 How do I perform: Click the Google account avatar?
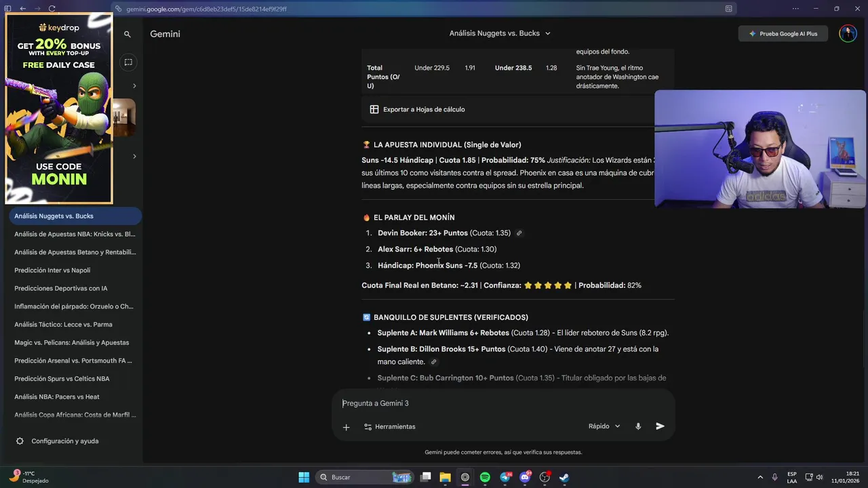(848, 34)
